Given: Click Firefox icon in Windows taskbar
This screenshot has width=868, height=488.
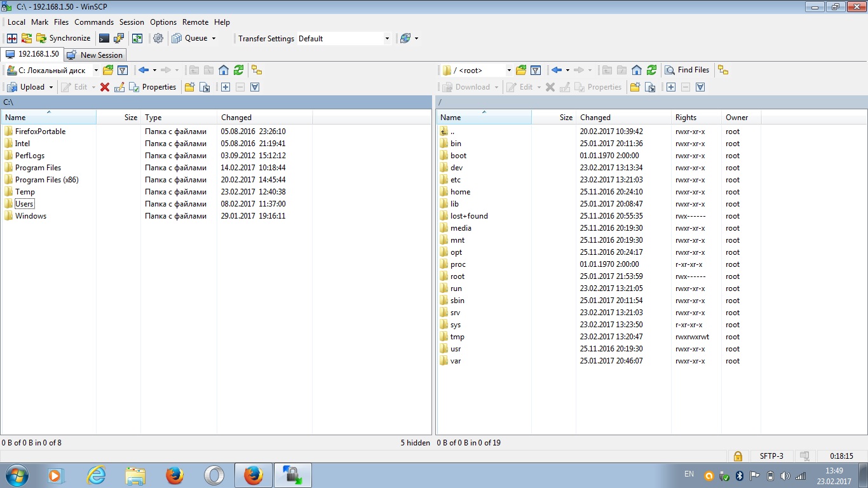Looking at the screenshot, I should (x=174, y=475).
